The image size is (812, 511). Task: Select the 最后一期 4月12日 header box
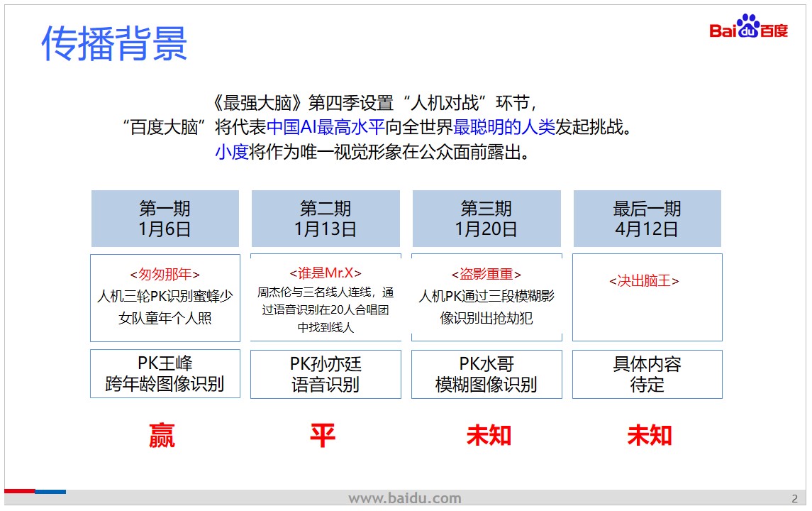(x=647, y=218)
